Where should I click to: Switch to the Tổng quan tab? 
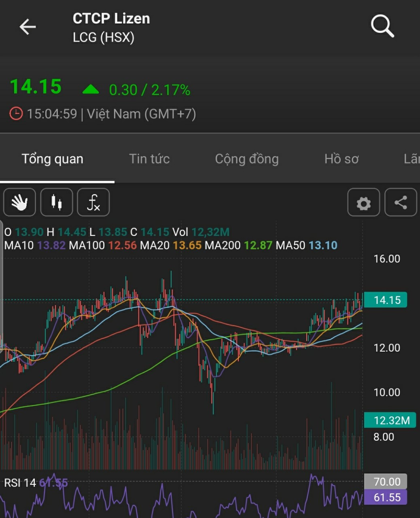pyautogui.click(x=53, y=159)
